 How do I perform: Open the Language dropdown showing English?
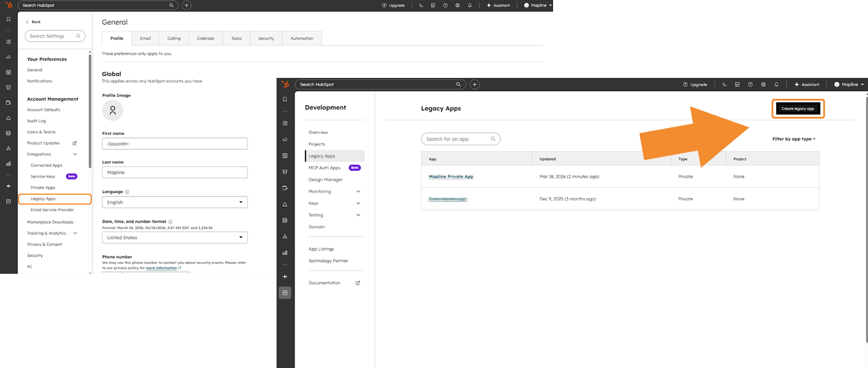click(174, 202)
